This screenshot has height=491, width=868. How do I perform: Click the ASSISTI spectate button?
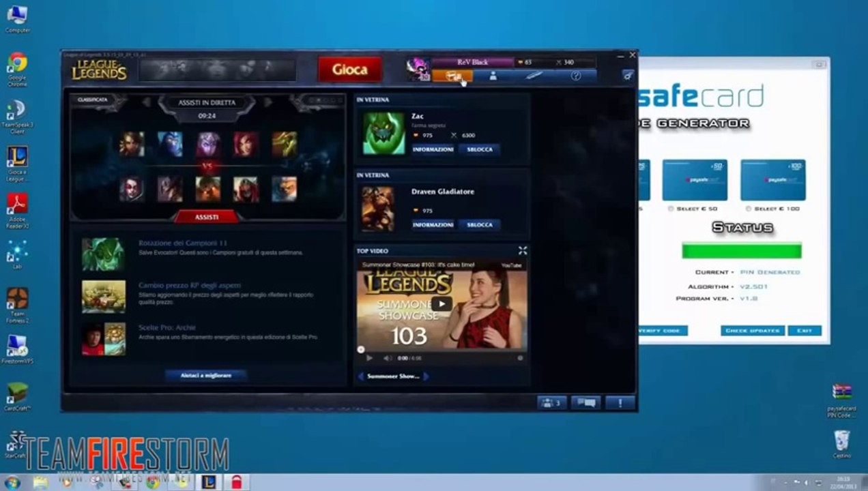click(207, 217)
